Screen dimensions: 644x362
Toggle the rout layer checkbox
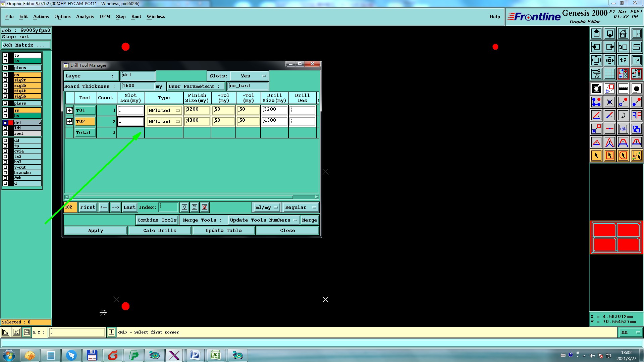coord(5,133)
